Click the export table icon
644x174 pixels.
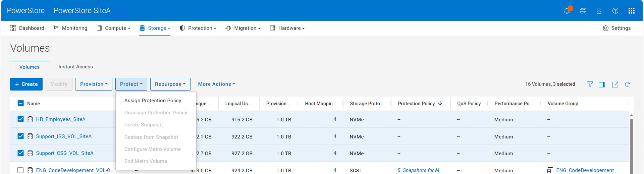tap(615, 84)
